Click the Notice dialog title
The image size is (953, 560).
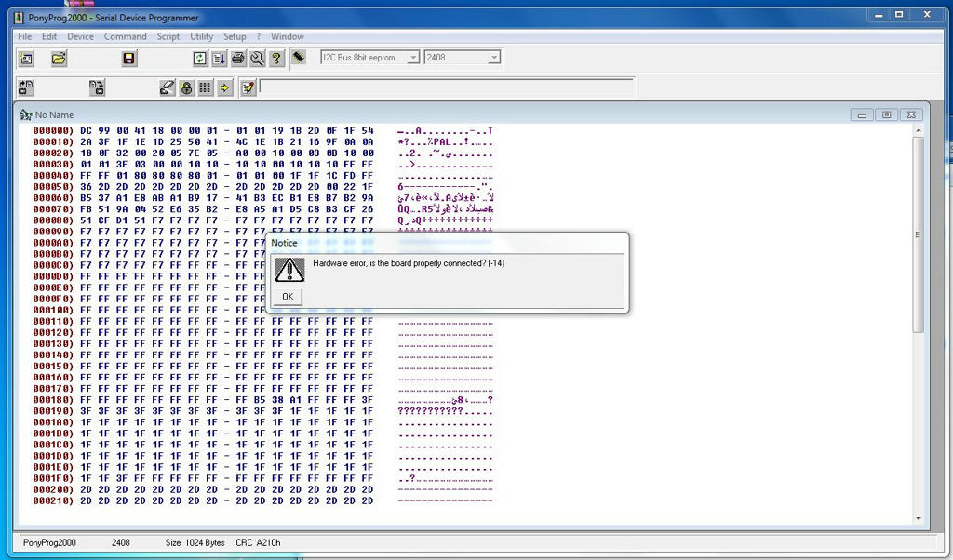(x=284, y=243)
